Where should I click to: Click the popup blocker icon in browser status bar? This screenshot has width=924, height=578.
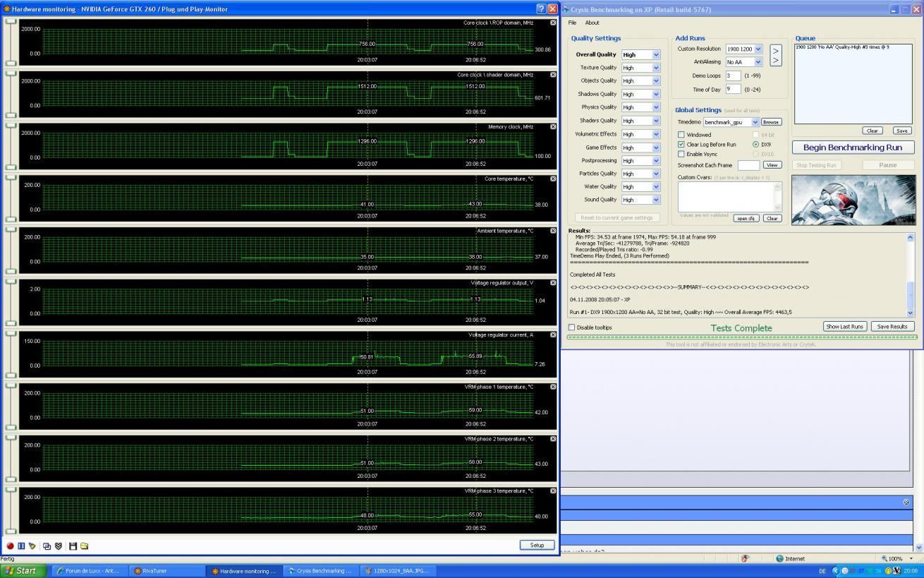746,558
